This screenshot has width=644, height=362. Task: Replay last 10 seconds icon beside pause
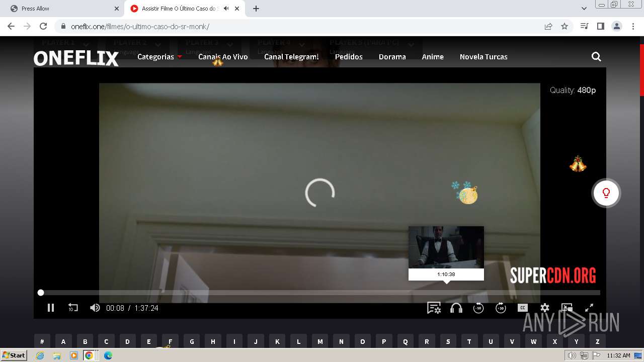73,308
